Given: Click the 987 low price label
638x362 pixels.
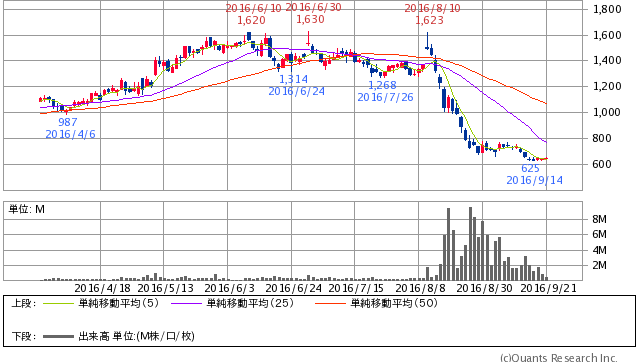Looking at the screenshot, I should click(x=68, y=122).
